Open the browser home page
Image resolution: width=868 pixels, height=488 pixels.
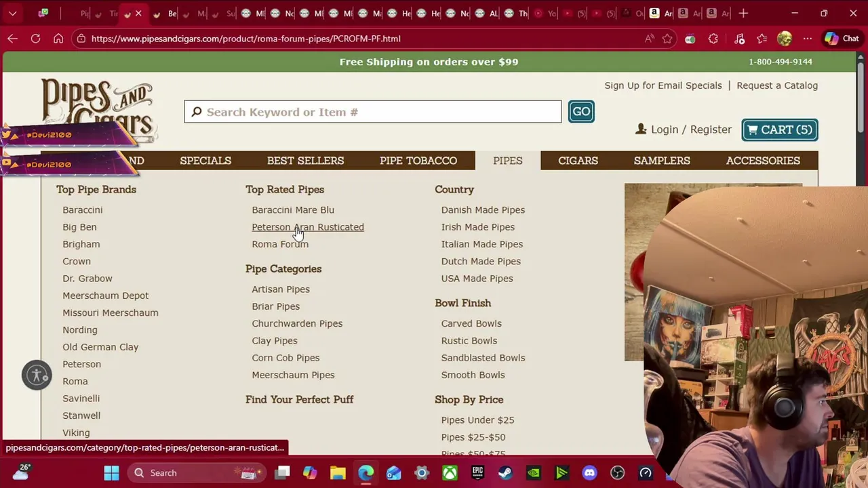coord(58,39)
